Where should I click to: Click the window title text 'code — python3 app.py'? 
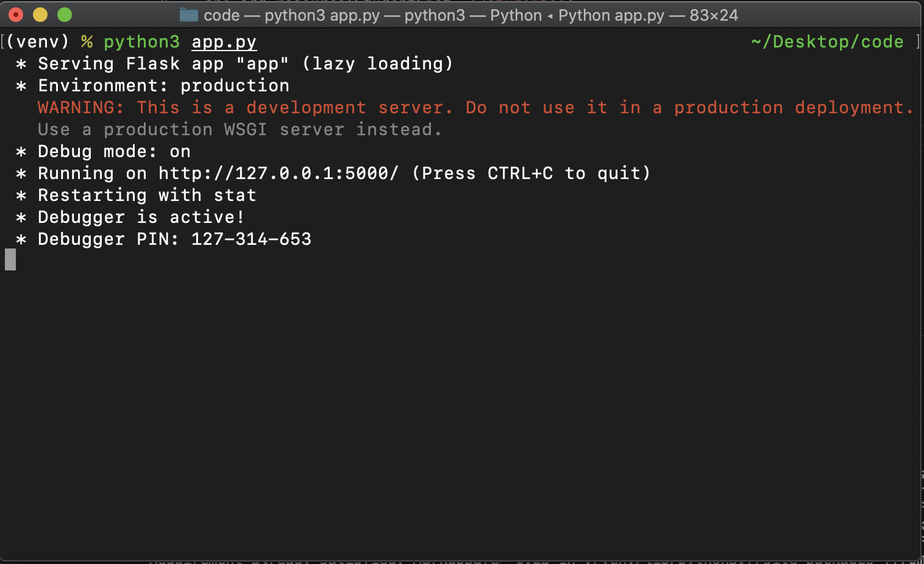click(x=291, y=15)
